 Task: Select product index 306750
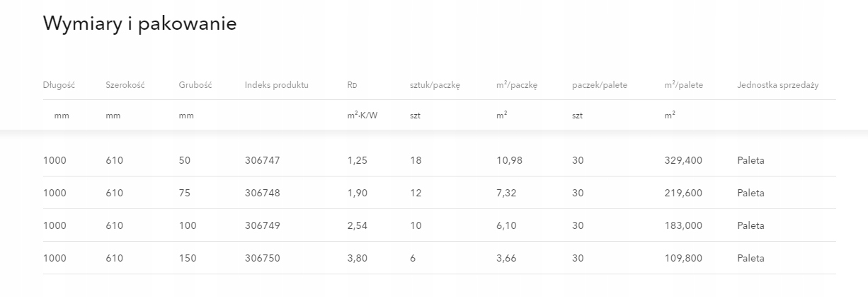[x=263, y=258]
